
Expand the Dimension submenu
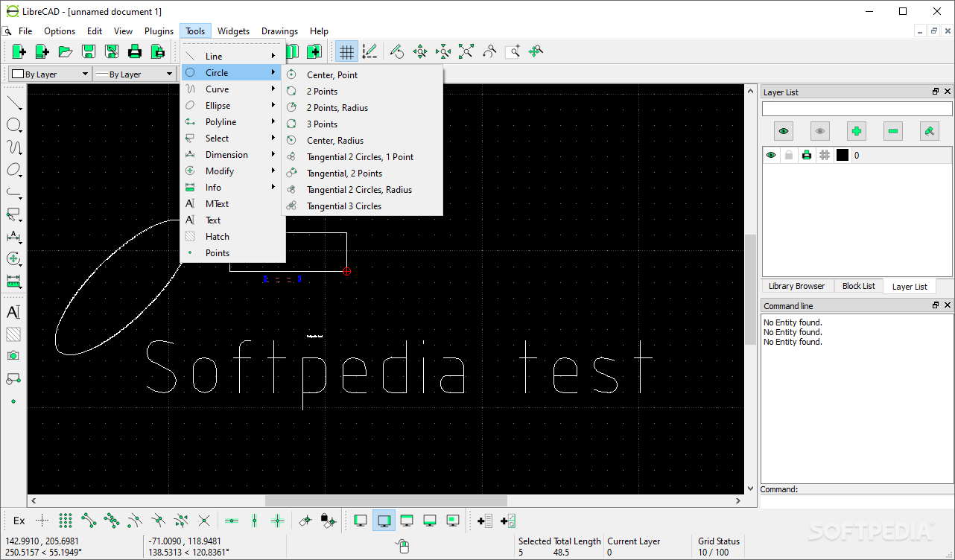(x=233, y=154)
